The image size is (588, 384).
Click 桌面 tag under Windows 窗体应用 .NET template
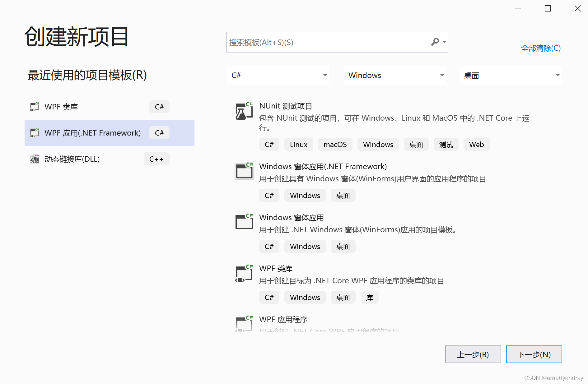pyautogui.click(x=343, y=246)
